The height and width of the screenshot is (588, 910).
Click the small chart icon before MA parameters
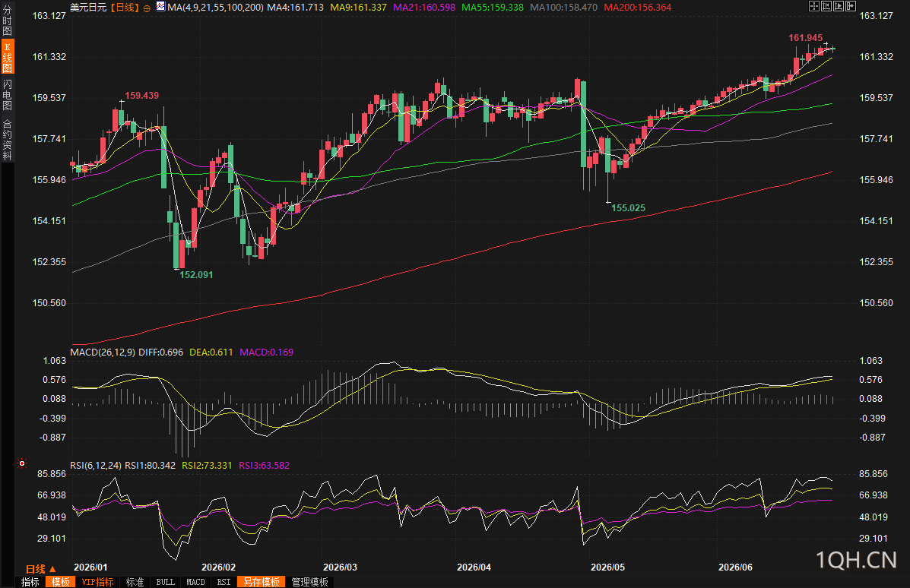coord(160,7)
